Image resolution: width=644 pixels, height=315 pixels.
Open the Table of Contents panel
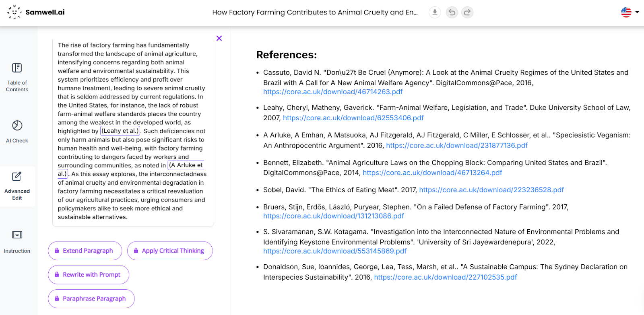pos(17,78)
